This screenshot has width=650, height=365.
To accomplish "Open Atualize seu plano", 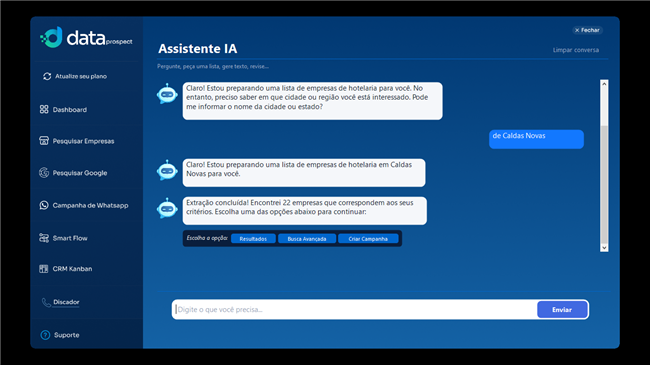I will click(x=81, y=76).
